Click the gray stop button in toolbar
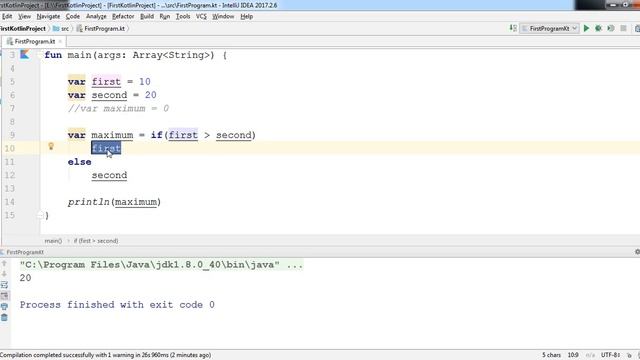The height and width of the screenshot is (360, 640). [x=623, y=28]
